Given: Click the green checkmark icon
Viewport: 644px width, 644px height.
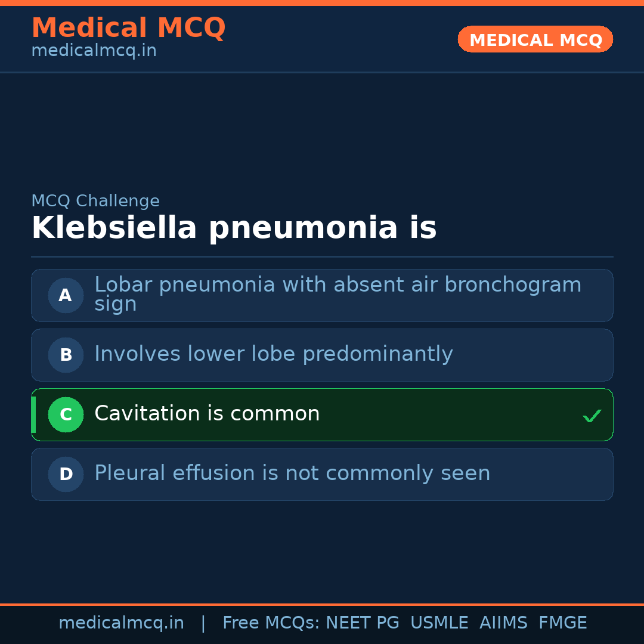Looking at the screenshot, I should coord(592,416).
